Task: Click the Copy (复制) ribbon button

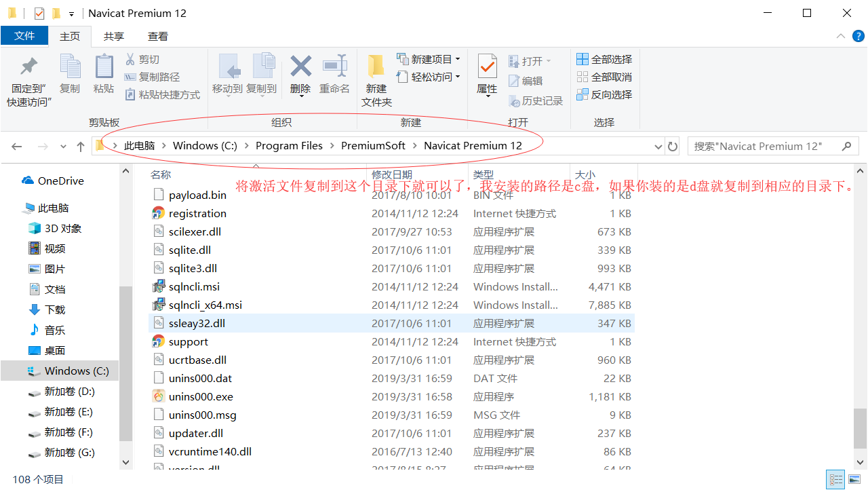Action: pos(70,74)
